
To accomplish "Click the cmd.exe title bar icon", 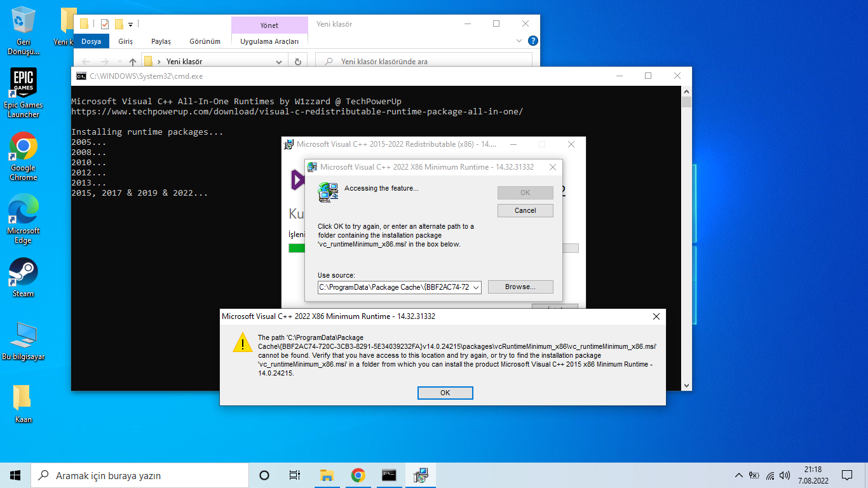I will (81, 76).
